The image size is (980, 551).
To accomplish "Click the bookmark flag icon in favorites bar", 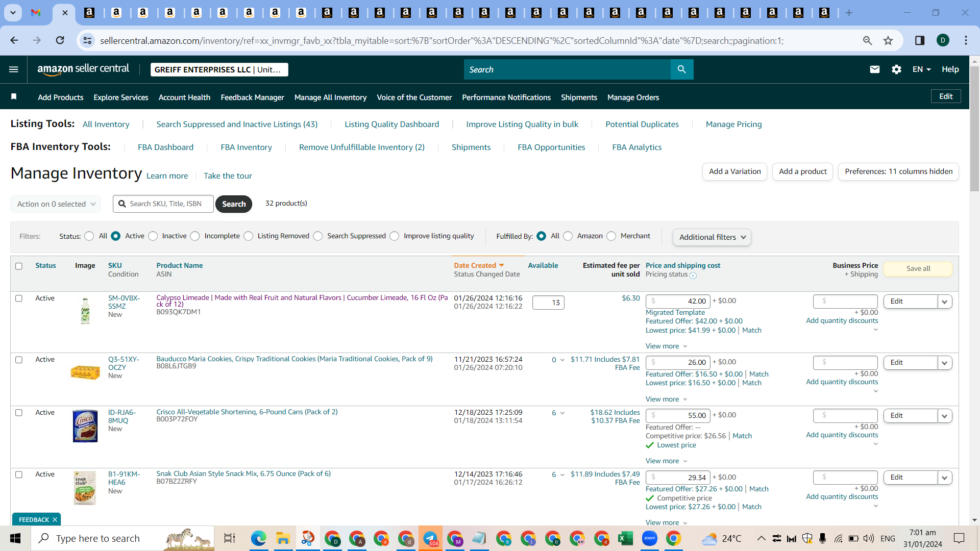I will pos(14,97).
